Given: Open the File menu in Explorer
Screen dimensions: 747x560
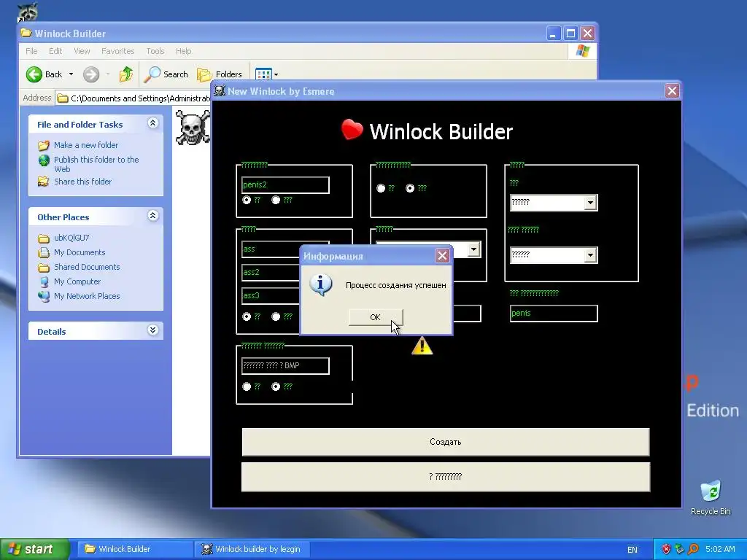Looking at the screenshot, I should click(31, 51).
